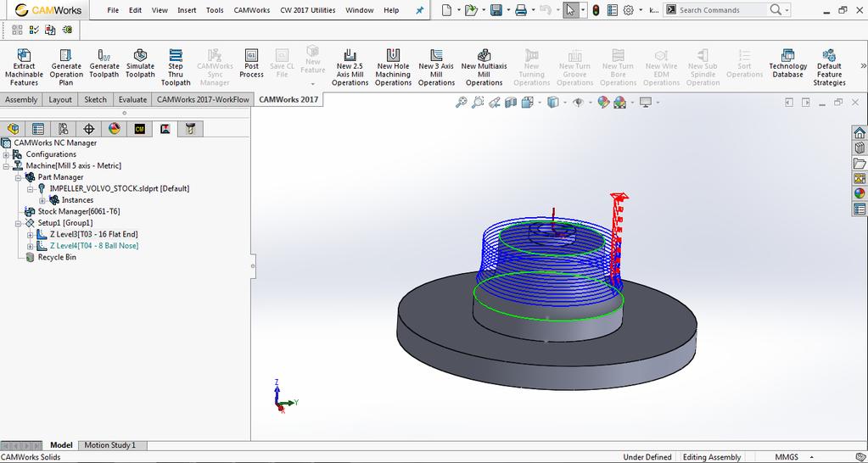Click the Previous View icon
Screen dimensions: 868x463
(495, 103)
